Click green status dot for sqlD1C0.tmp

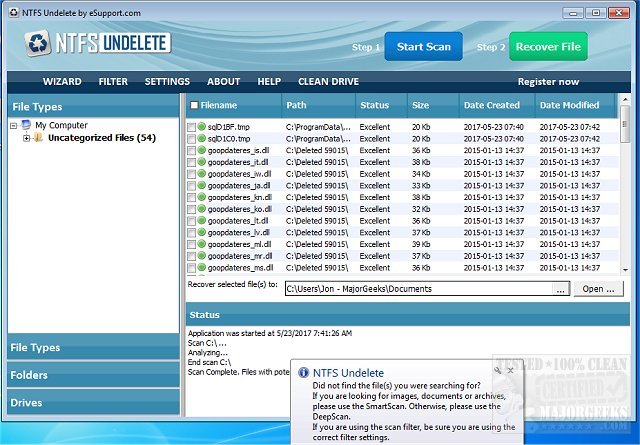pyautogui.click(x=202, y=138)
